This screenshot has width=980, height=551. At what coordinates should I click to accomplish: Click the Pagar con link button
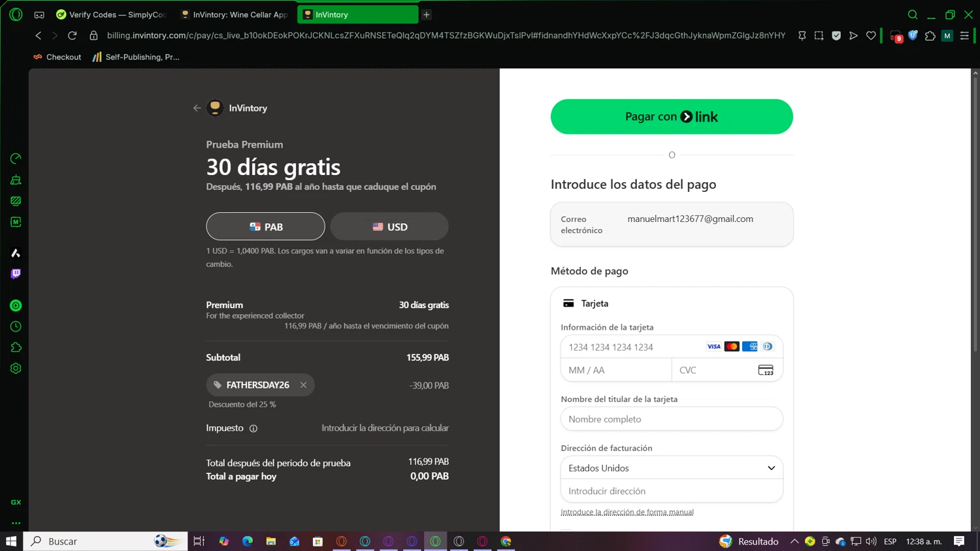click(672, 117)
